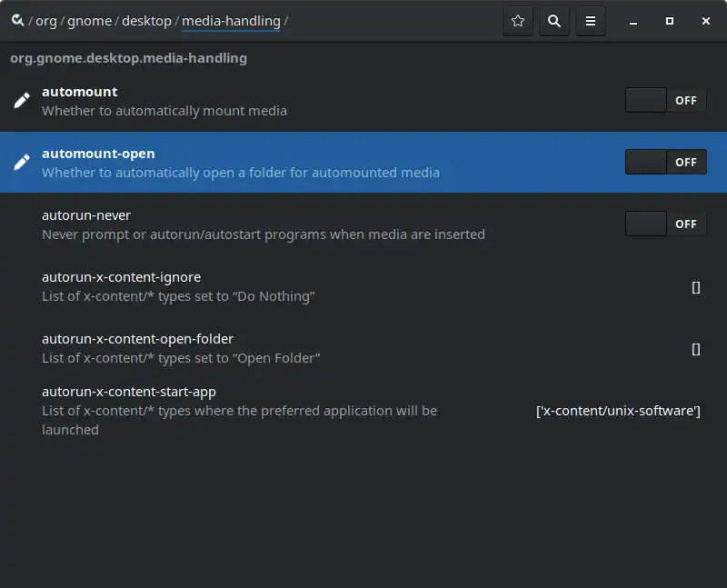The image size is (727, 588).
Task: Click empty list value of autorun-x-content-ignore
Action: [696, 287]
